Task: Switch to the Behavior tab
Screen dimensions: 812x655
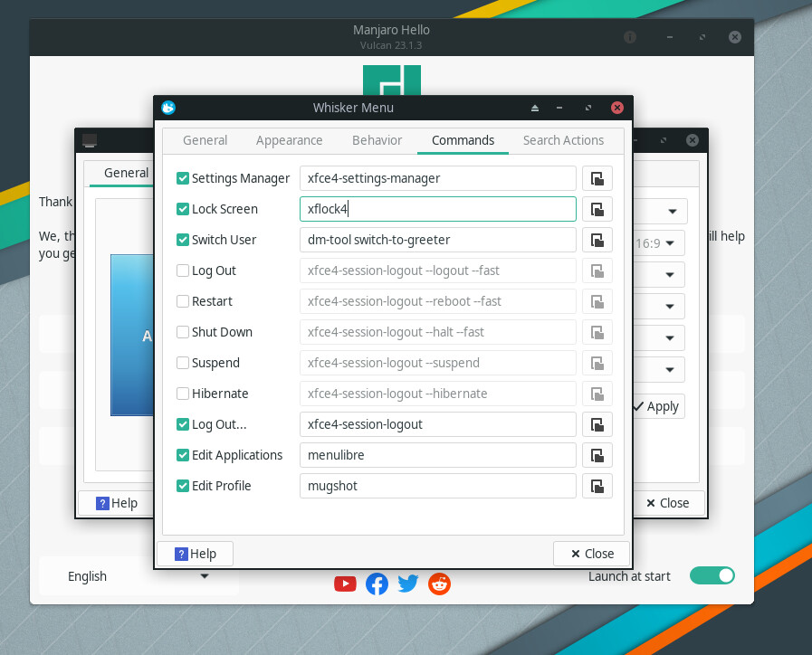Action: pyautogui.click(x=377, y=140)
